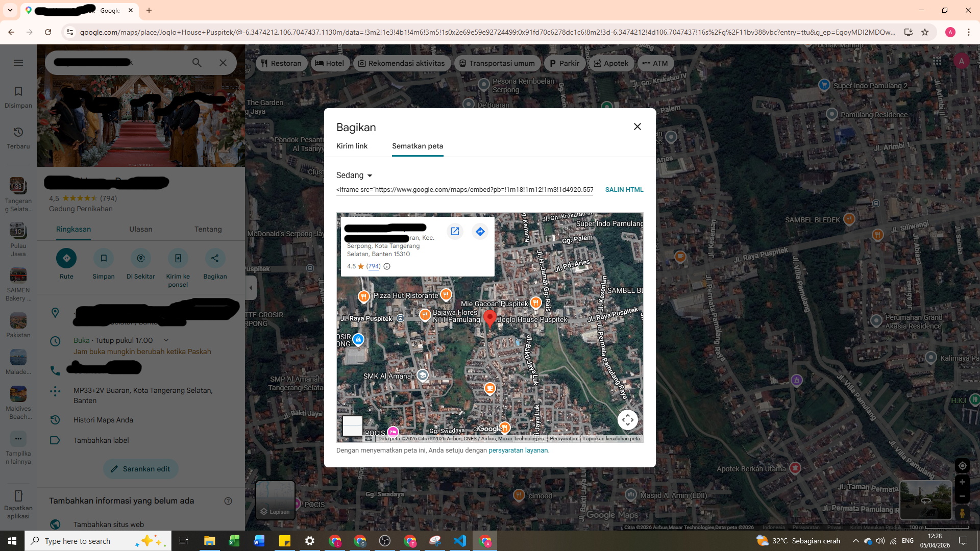Collapse the side panel arrow
980x551 pixels.
point(251,288)
